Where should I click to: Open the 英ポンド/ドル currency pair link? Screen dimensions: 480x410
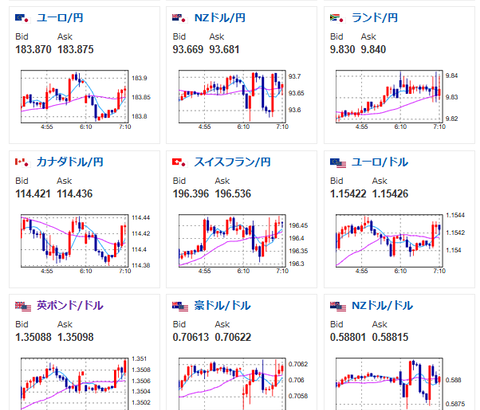point(70,306)
